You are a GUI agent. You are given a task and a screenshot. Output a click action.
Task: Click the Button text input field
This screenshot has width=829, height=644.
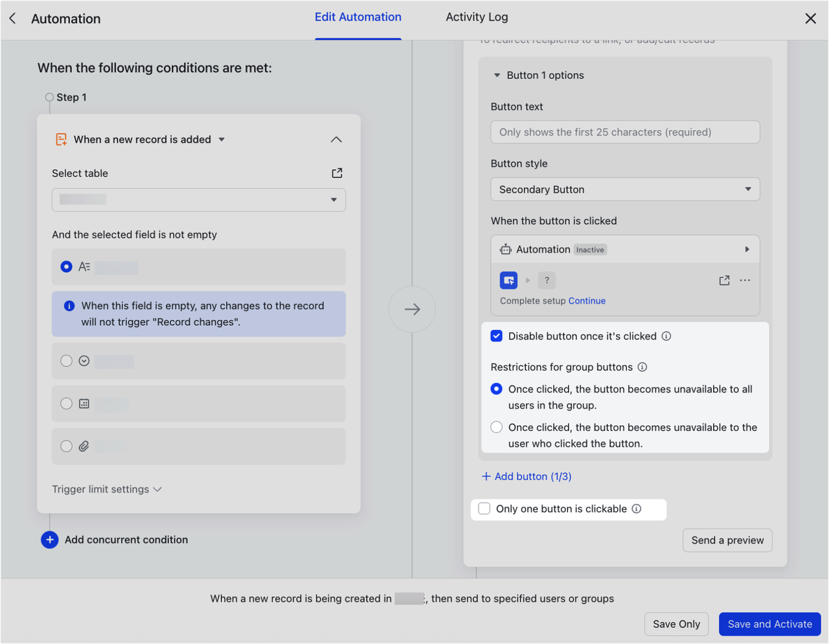click(625, 132)
